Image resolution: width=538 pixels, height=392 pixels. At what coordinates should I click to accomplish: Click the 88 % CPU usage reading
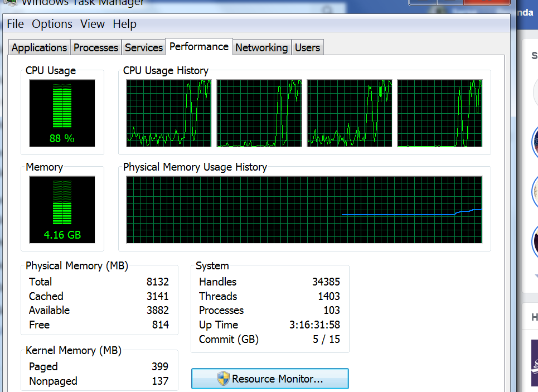(62, 139)
